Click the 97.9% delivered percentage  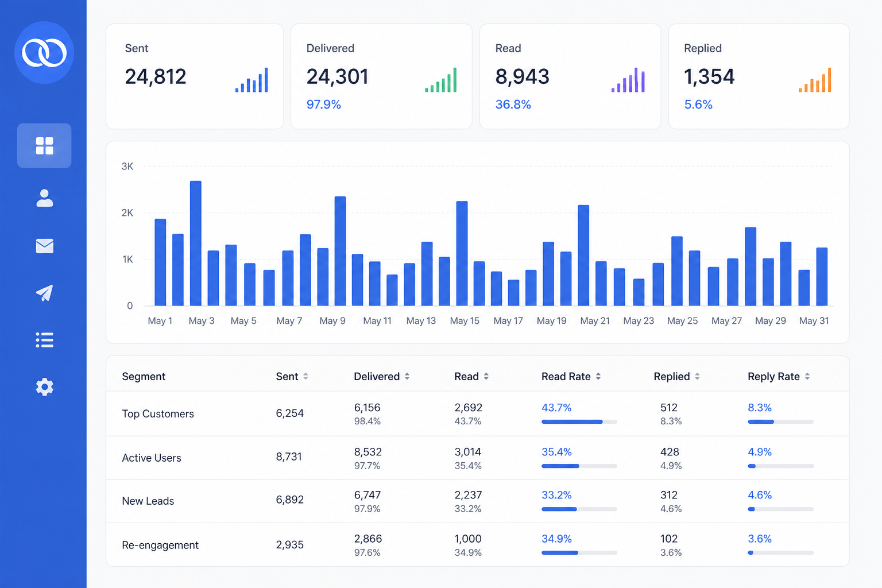324,105
